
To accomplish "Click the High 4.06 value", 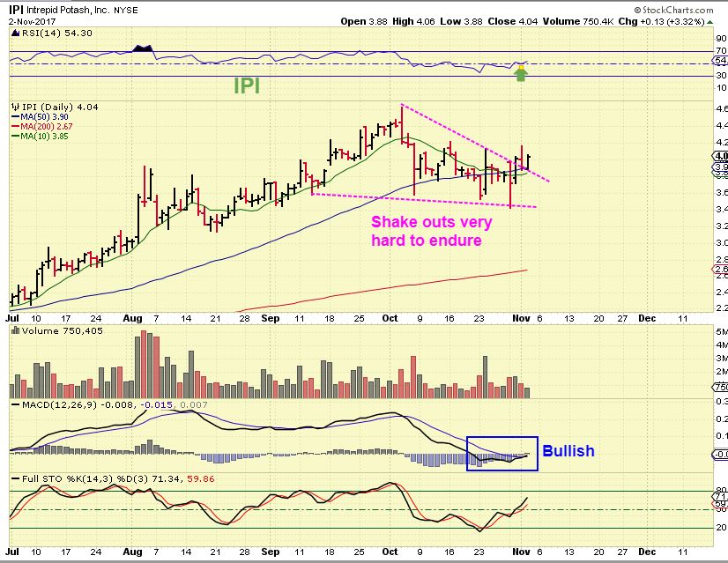I will coord(413,21).
